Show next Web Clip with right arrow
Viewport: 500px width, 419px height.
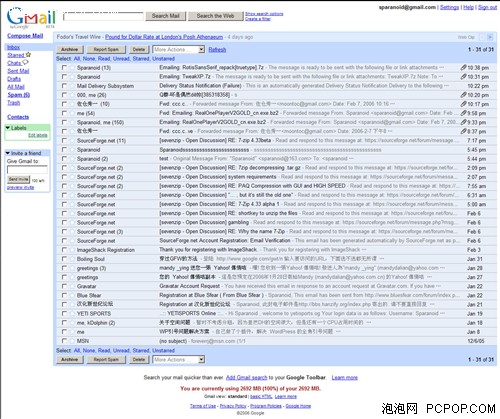click(x=490, y=37)
